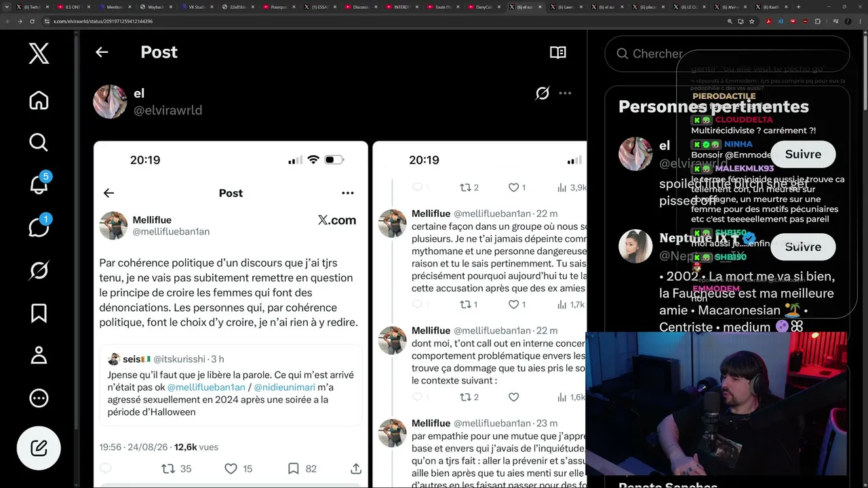Open Neptune IX's profile avatar
868x488 pixels.
(x=635, y=246)
